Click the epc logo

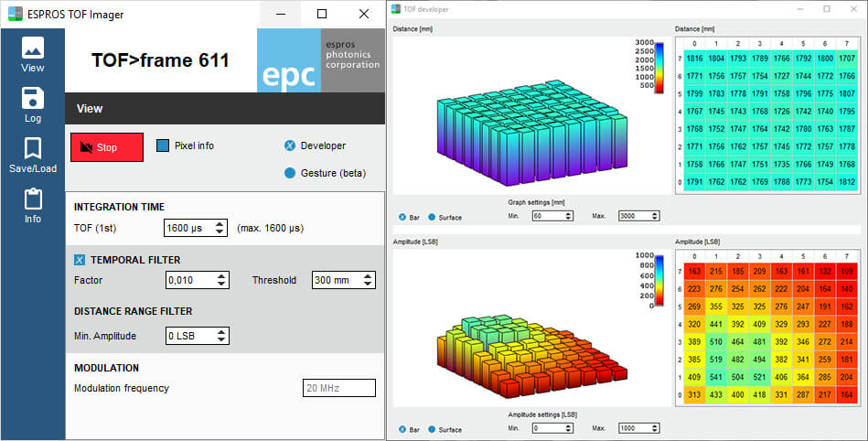tap(288, 60)
